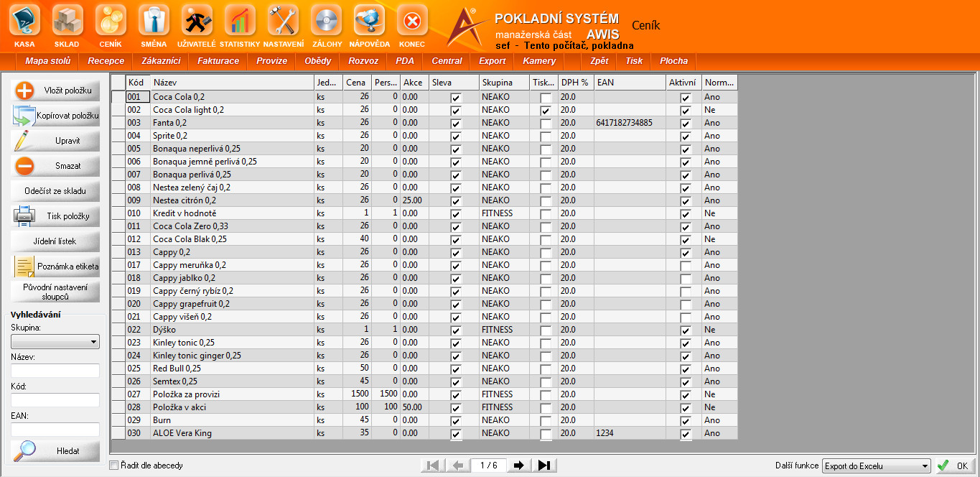
Task: Enable Řadit dle abecedy checkbox
Action: [x=113, y=466]
